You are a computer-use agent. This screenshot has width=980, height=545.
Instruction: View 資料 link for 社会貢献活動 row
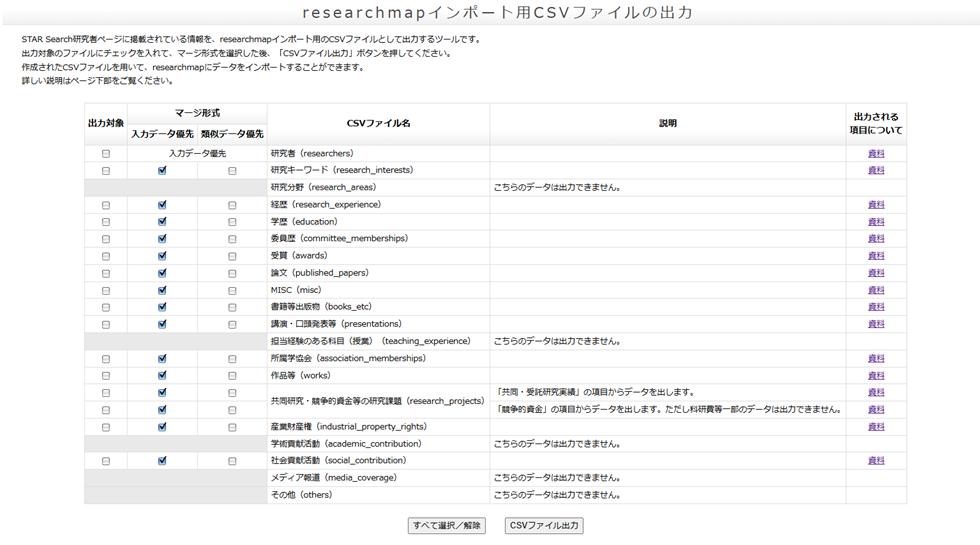point(876,461)
